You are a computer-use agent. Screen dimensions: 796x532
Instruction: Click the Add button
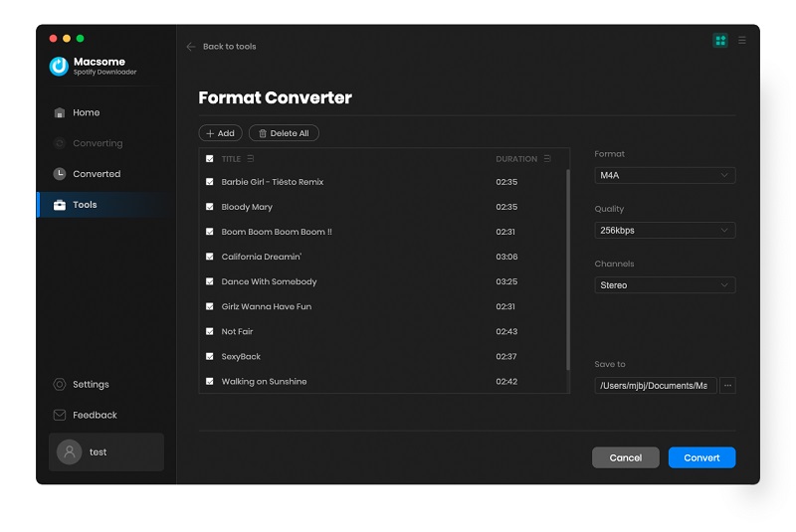click(220, 133)
